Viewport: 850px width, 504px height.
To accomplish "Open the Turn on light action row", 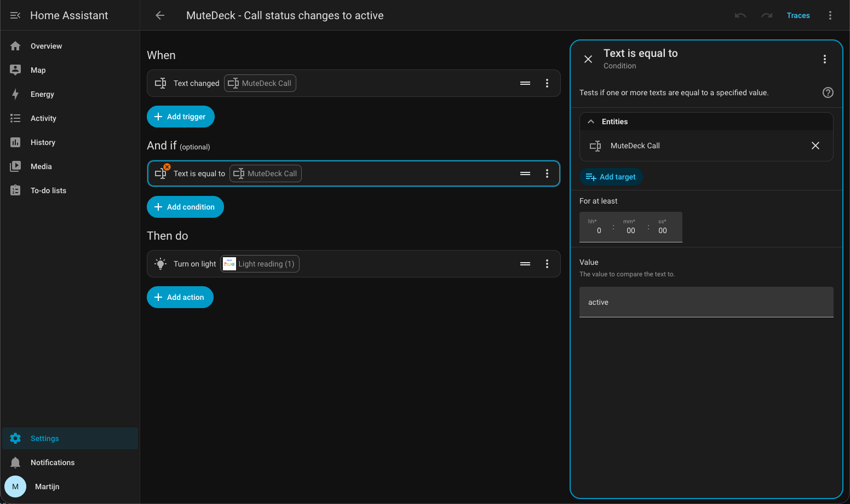I will click(x=354, y=264).
